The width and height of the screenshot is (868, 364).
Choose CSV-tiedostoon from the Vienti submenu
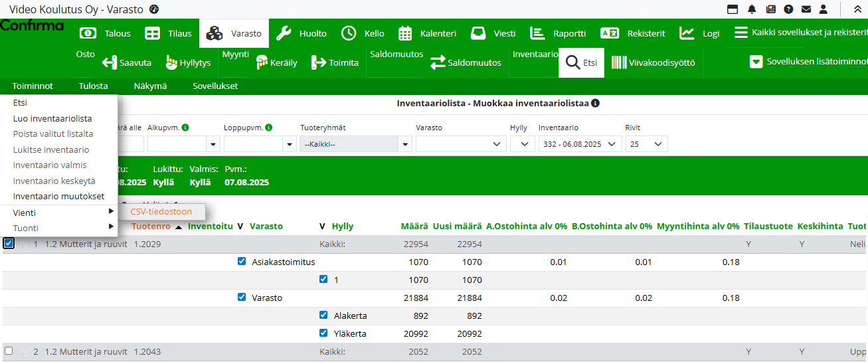[x=161, y=212]
